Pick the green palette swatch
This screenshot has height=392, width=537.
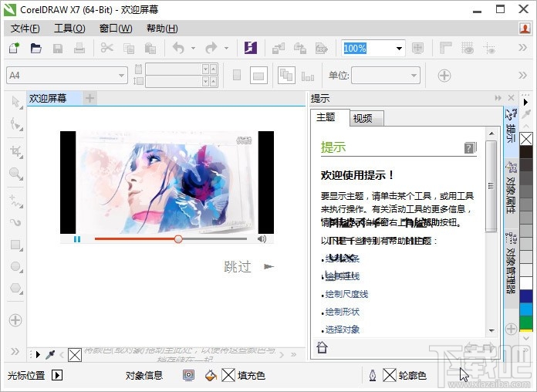[x=526, y=323]
